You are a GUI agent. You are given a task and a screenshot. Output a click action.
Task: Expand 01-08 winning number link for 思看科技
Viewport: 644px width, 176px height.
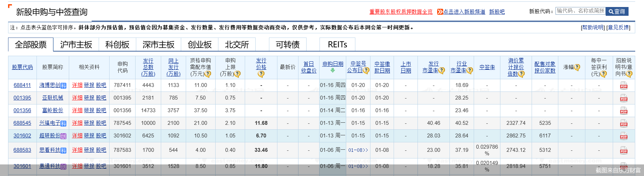(358, 150)
